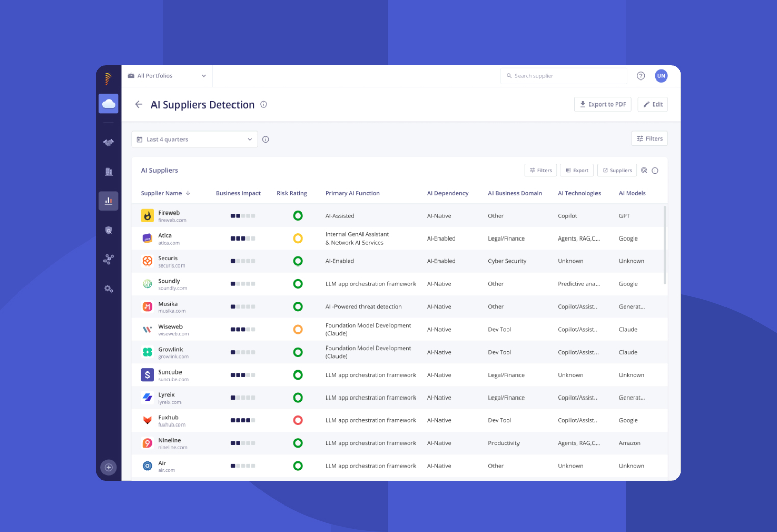Open settings gears icon in the sidebar
This screenshot has width=777, height=532.
(x=108, y=288)
